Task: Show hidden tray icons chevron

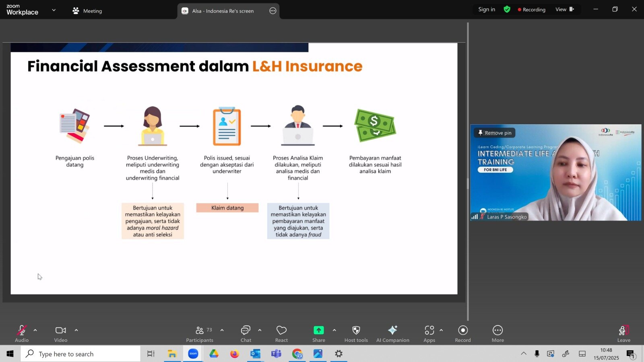Action: 524,354
